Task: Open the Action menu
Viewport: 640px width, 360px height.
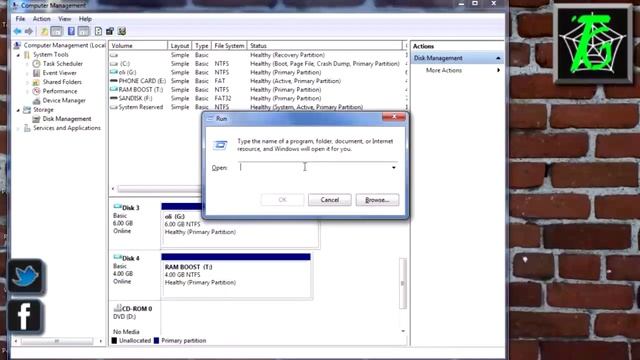Action: (x=42, y=19)
